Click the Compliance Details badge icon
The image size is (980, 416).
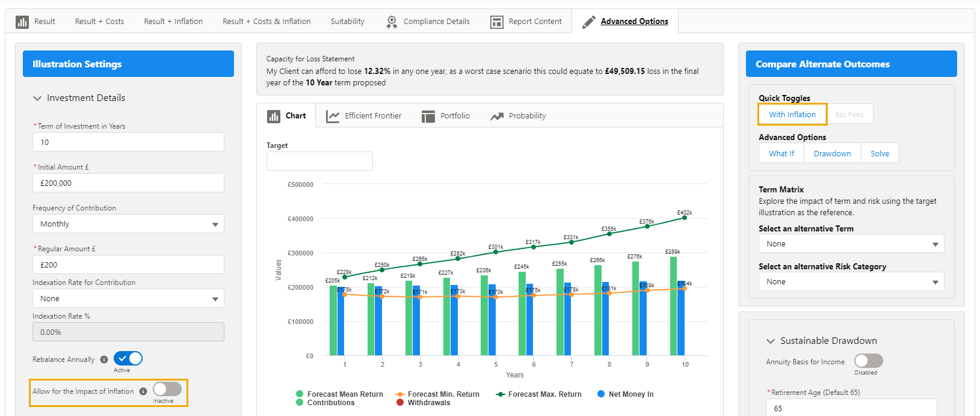392,22
